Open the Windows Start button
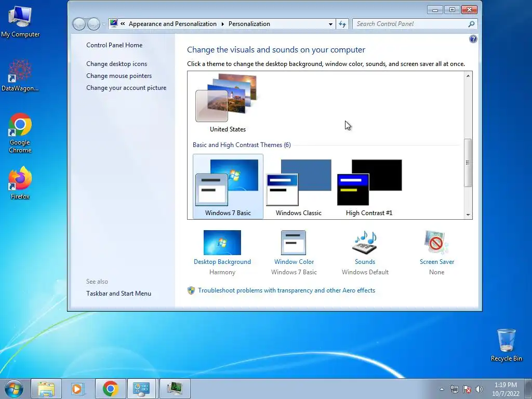The width and height of the screenshot is (532, 399). pyautogui.click(x=14, y=389)
